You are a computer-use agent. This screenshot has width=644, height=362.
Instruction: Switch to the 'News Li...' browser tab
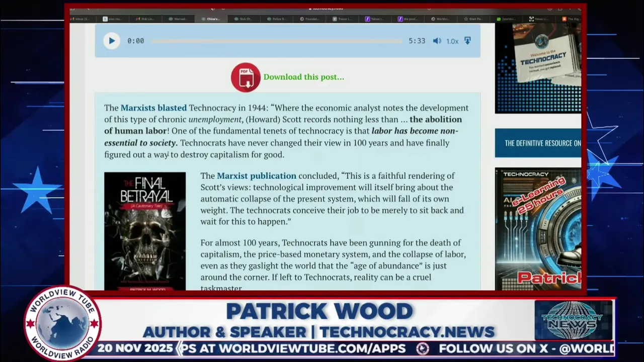tap(538, 19)
